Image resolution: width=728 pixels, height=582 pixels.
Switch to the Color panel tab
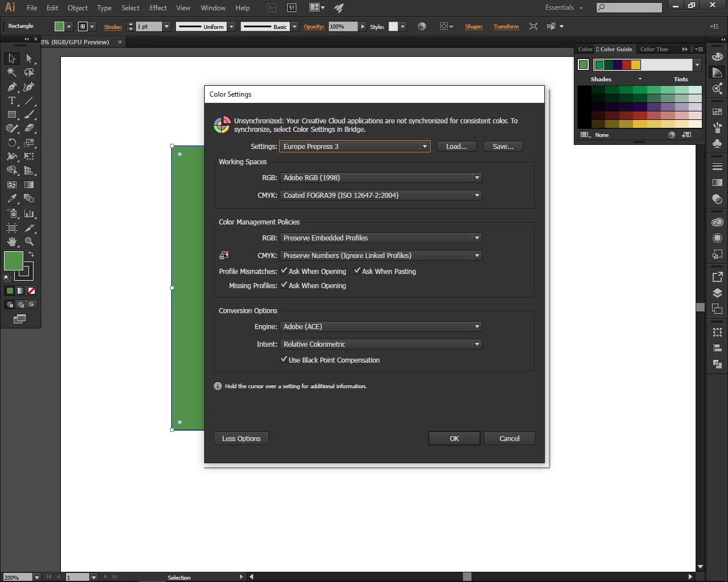point(585,49)
